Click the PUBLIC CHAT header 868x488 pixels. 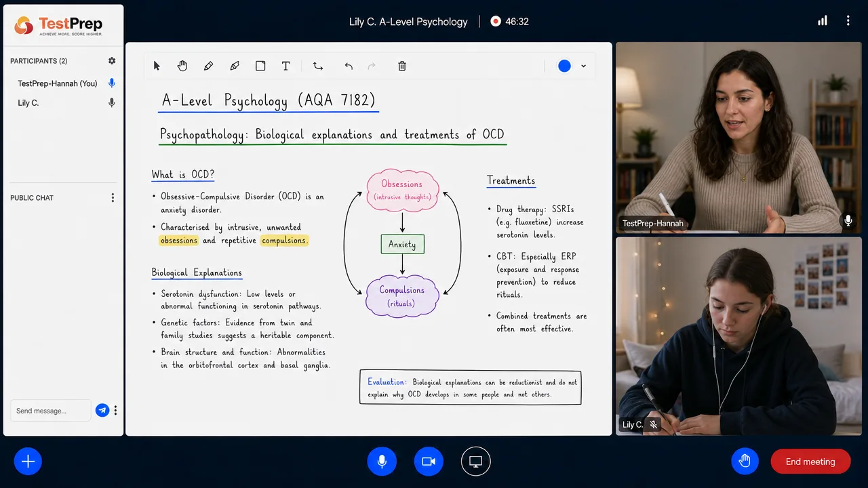point(32,198)
